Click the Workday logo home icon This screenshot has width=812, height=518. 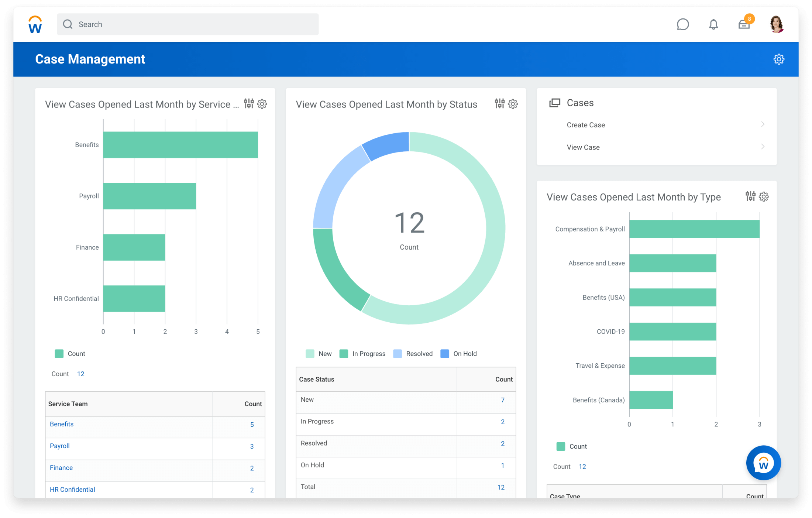coord(35,24)
